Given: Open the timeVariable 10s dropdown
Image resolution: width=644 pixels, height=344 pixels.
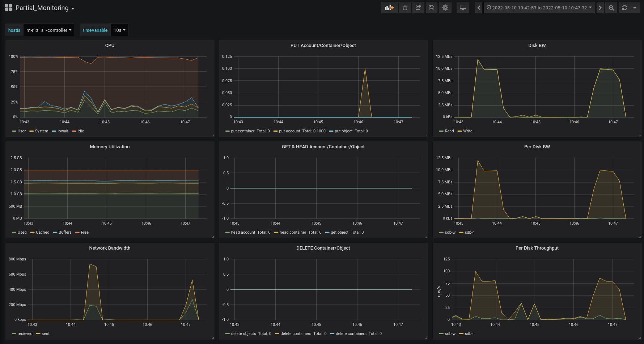Looking at the screenshot, I should pos(119,30).
